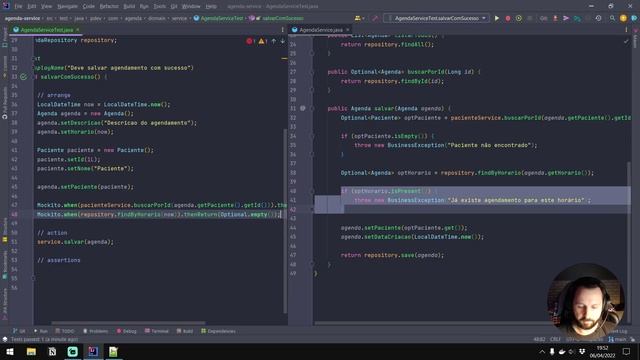Open the Dependencies tool window button

[x=218, y=331]
